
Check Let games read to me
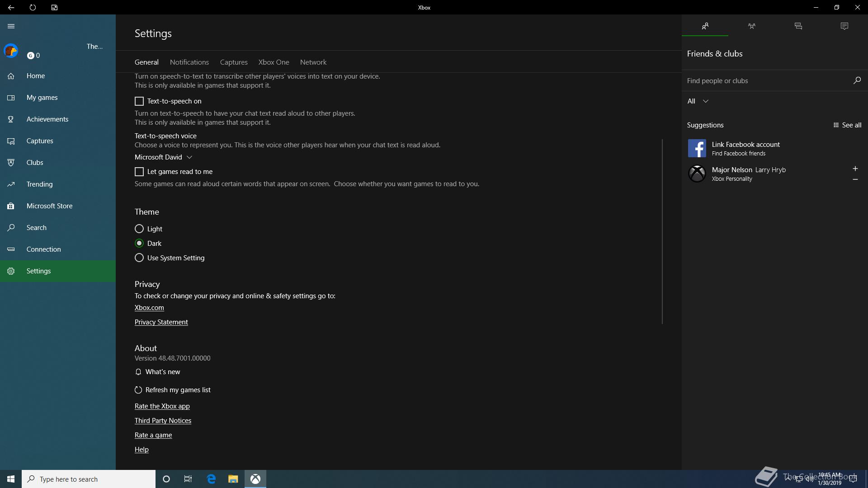[139, 172]
